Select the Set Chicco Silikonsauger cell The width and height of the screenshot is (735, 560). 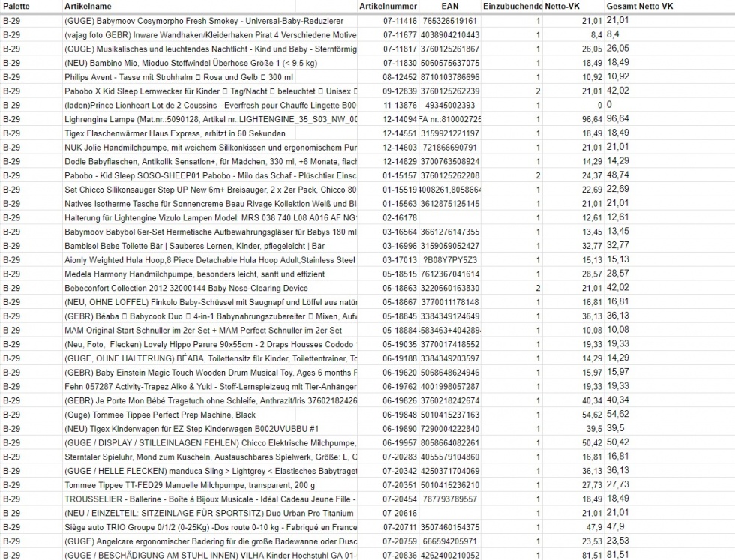tap(211, 190)
